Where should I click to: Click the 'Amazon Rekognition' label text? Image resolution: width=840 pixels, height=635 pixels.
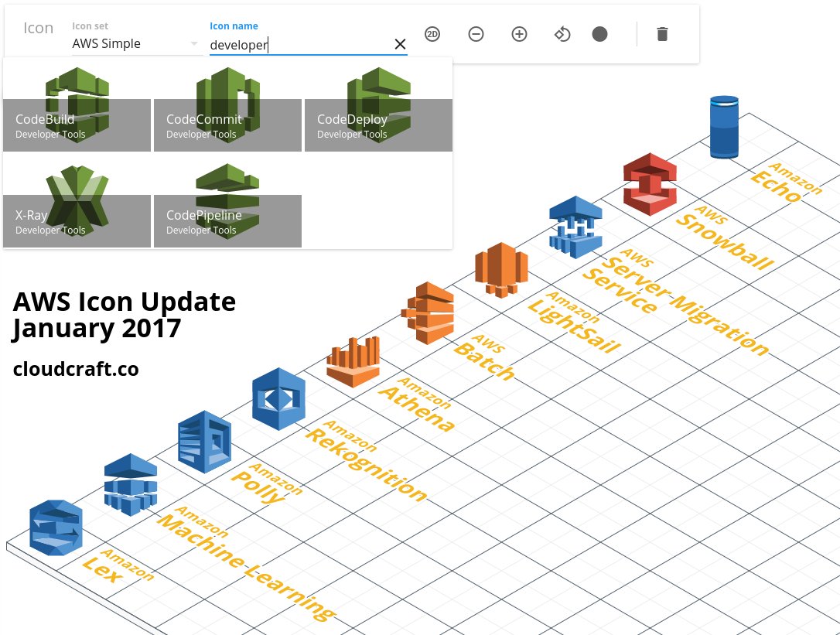367,461
